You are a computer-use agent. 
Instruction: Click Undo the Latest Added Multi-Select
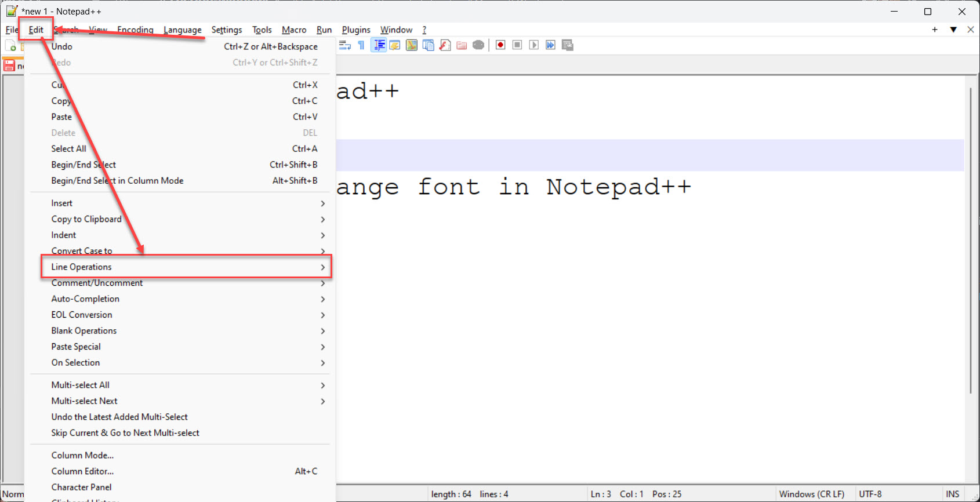[x=180, y=417]
